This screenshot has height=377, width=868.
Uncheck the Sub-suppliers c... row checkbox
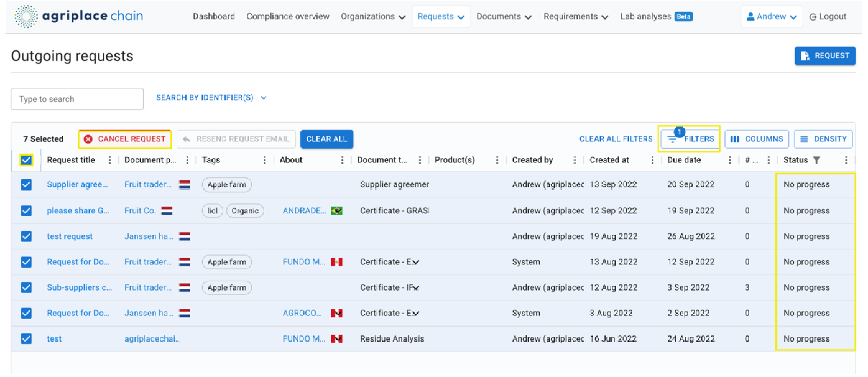(26, 287)
